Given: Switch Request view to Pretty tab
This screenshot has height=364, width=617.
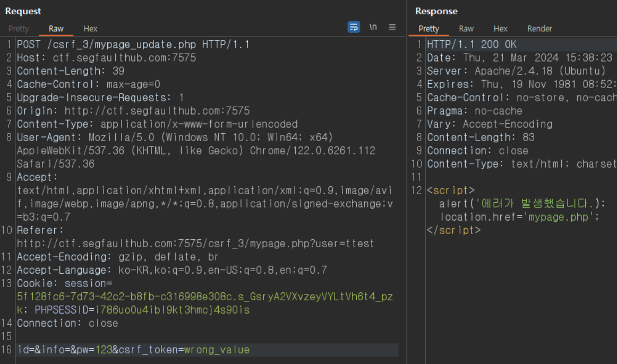Looking at the screenshot, I should pyautogui.click(x=19, y=29).
